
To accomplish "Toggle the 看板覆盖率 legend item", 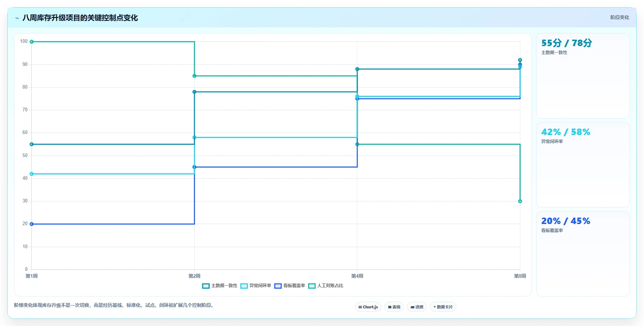I will pyautogui.click(x=290, y=286).
